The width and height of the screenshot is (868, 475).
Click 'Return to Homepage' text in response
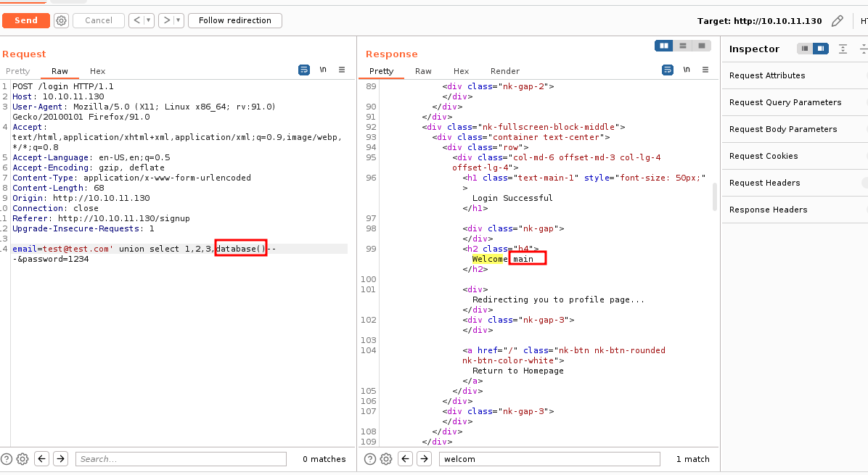pyautogui.click(x=517, y=371)
